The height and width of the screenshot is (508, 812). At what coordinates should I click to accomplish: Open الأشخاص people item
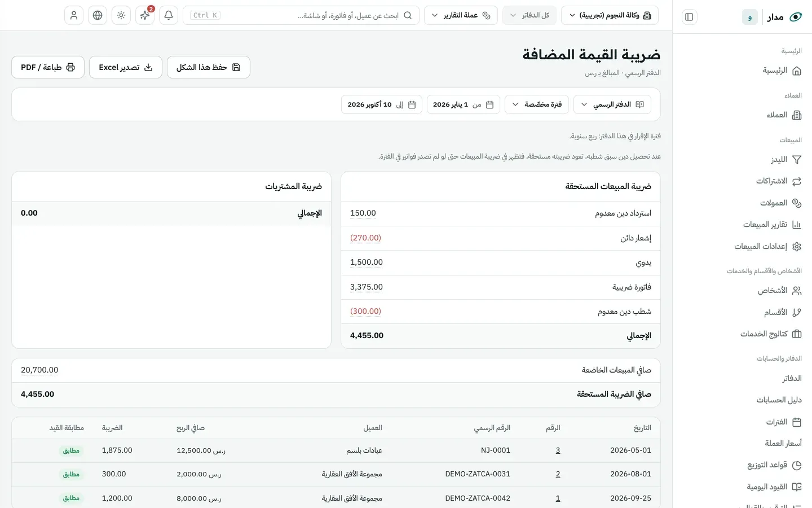[779, 291]
